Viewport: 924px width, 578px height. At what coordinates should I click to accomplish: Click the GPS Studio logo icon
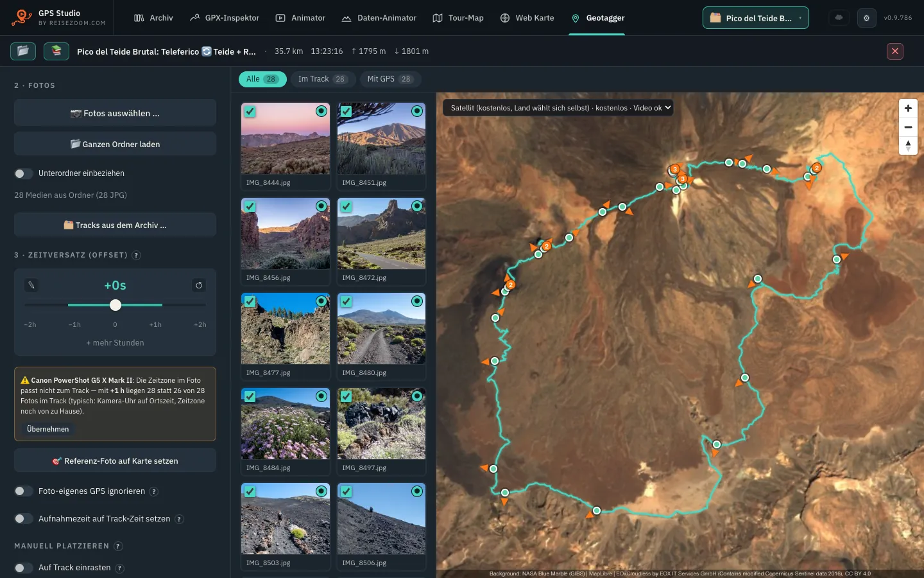pyautogui.click(x=22, y=17)
